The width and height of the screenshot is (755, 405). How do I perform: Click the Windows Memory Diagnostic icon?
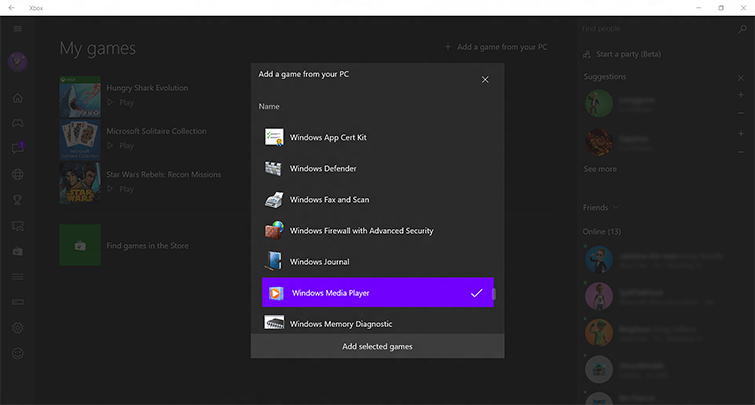274,323
